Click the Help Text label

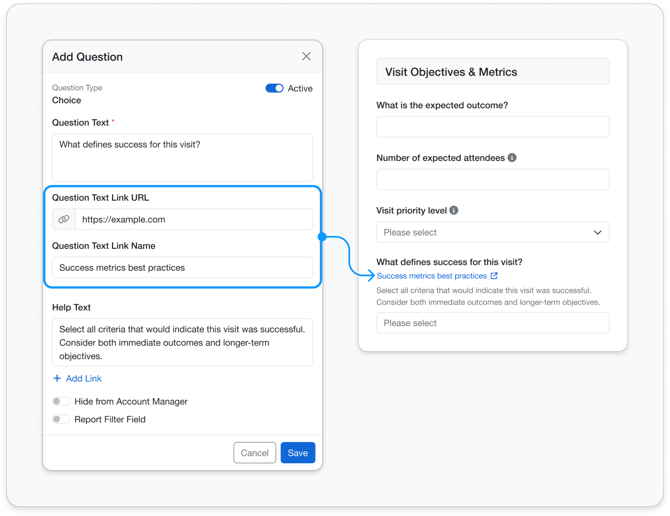71,307
